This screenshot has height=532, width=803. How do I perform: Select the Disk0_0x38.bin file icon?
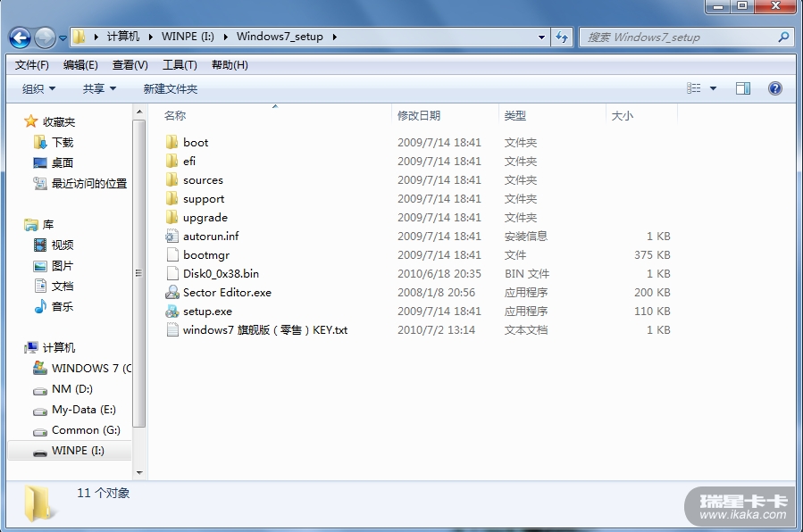pyautogui.click(x=172, y=274)
